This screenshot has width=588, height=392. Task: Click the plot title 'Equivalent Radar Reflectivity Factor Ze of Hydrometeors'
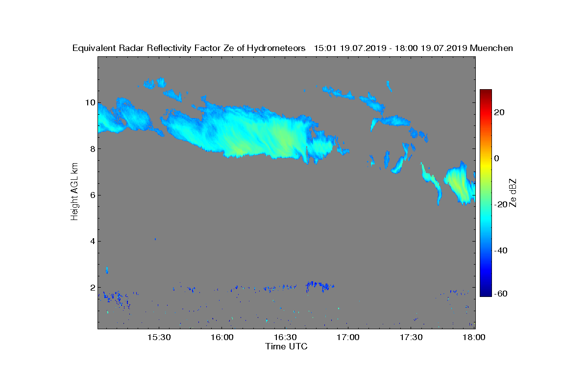(189, 48)
